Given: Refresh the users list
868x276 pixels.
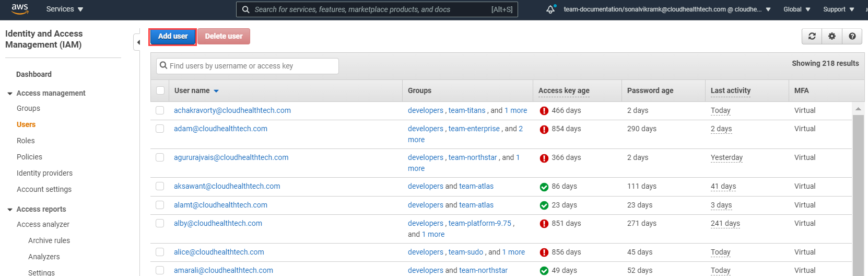Looking at the screenshot, I should 812,36.
